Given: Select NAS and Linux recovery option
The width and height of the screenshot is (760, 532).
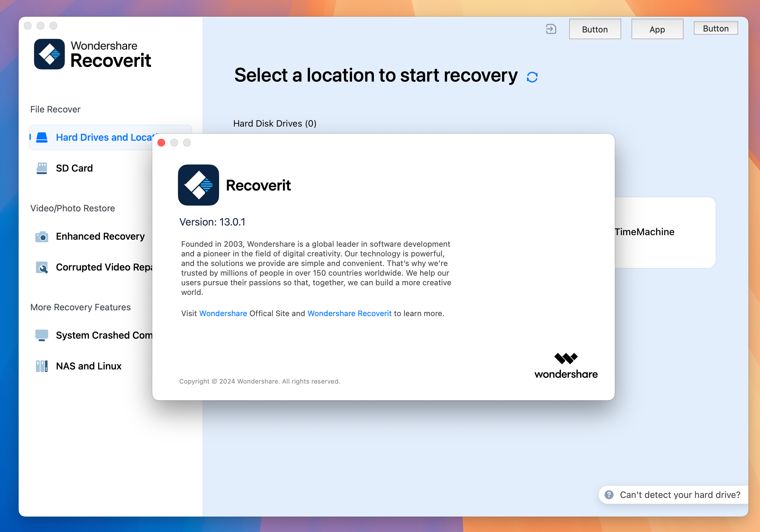Looking at the screenshot, I should 89,366.
